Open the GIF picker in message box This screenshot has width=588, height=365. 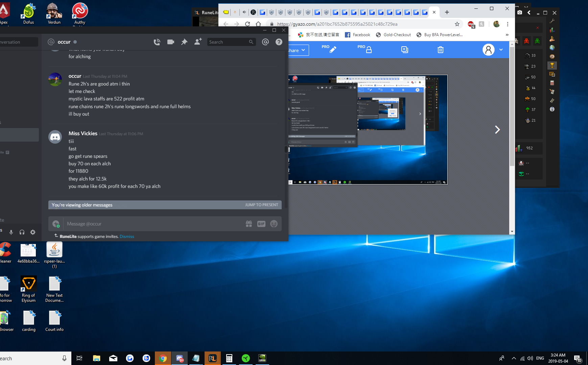click(261, 224)
